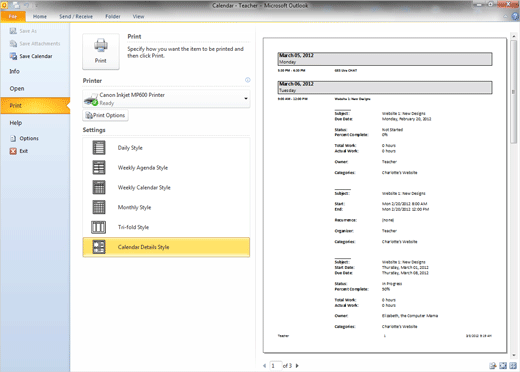Click Save Attachments in sidebar
The image size is (520, 372).
[x=35, y=44]
